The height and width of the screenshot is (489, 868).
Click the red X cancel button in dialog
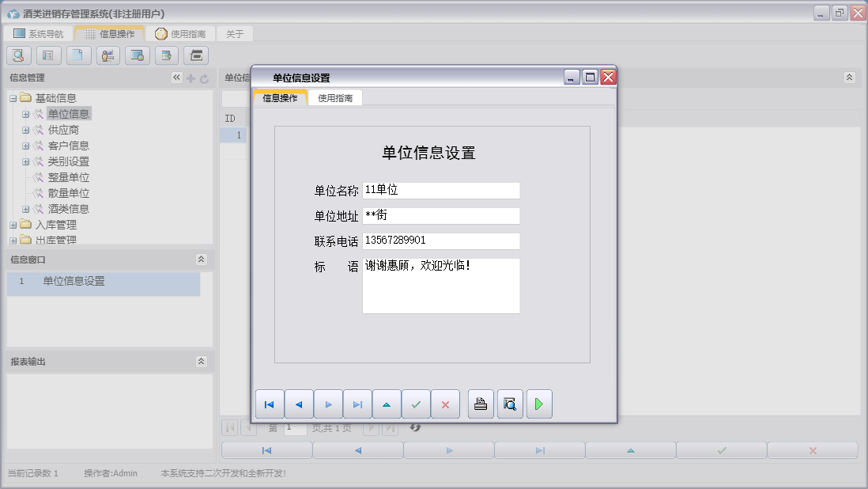[x=445, y=404]
